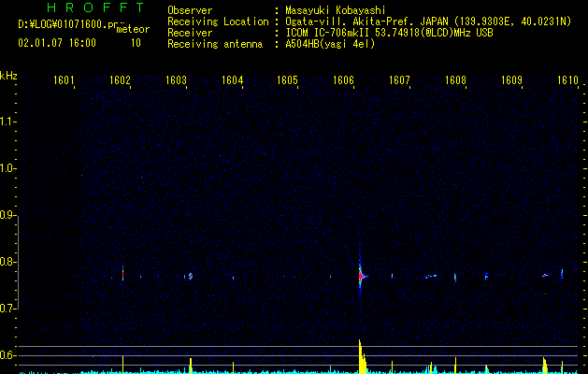Click the 1605 time axis label
Viewport: 588px width, 374px height.
point(287,80)
